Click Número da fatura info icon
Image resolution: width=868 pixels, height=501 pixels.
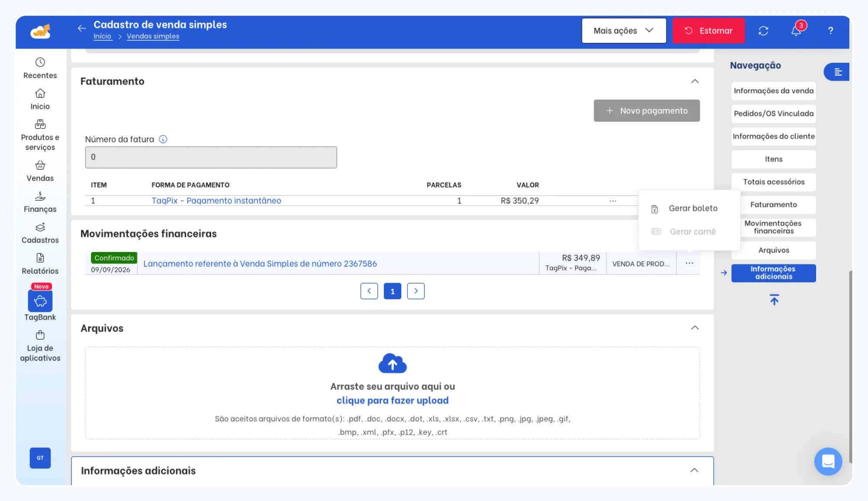(x=163, y=139)
